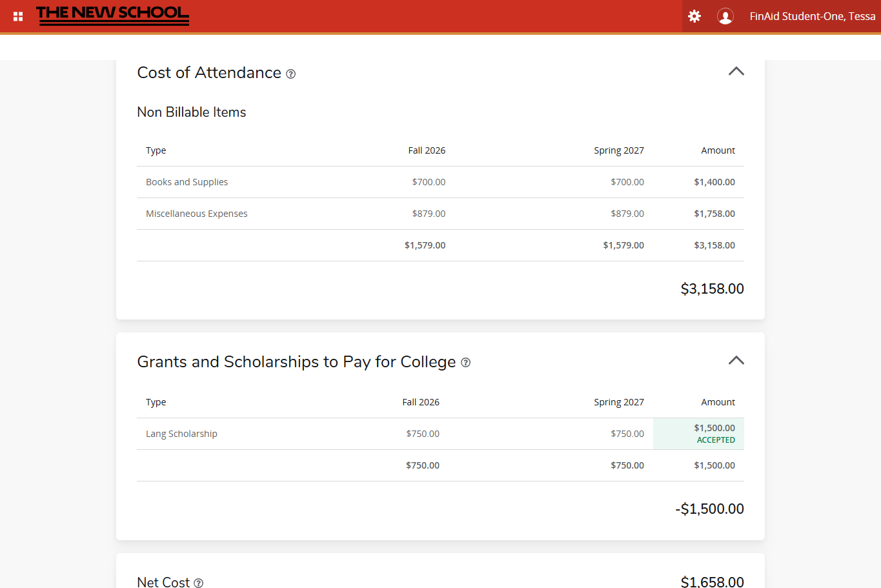
Task: Click help icon next to Net Cost
Action: click(x=199, y=583)
